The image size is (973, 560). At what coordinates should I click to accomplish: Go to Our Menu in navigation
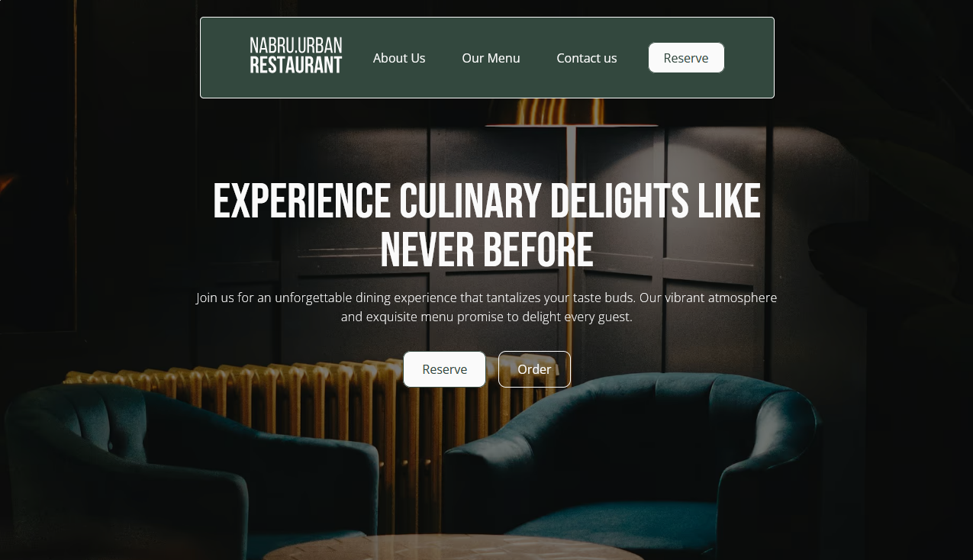coord(491,58)
